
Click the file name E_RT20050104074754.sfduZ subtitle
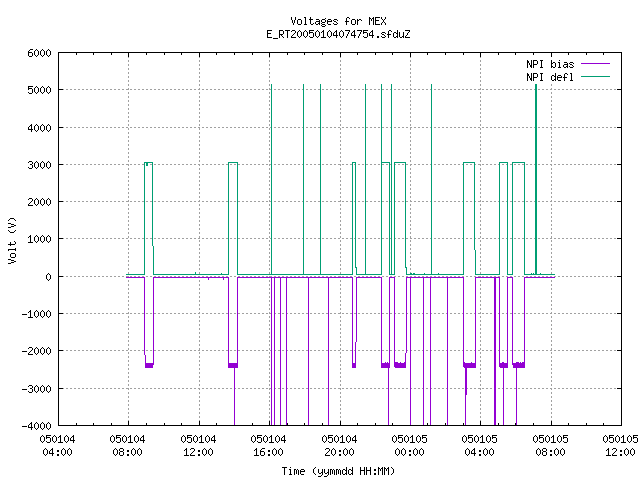[x=338, y=34]
